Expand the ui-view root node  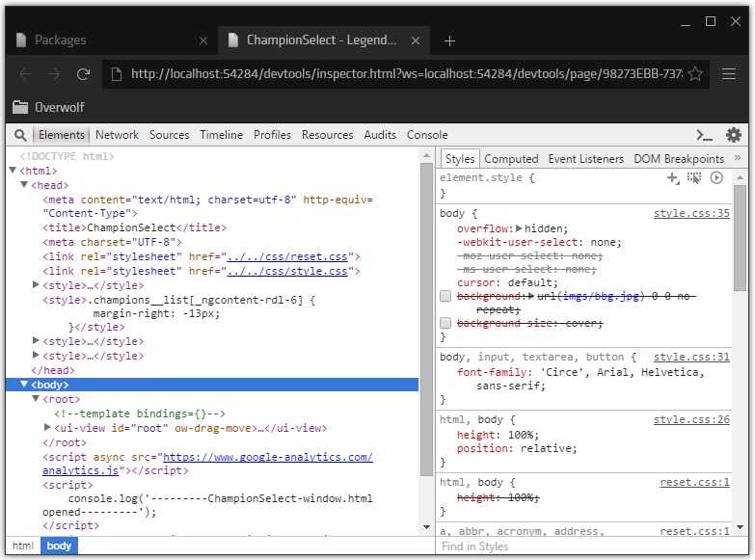[x=47, y=427]
